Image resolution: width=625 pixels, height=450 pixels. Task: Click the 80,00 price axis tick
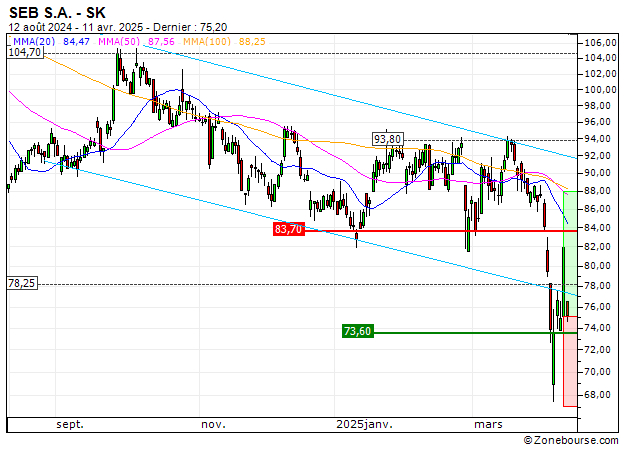pyautogui.click(x=597, y=266)
